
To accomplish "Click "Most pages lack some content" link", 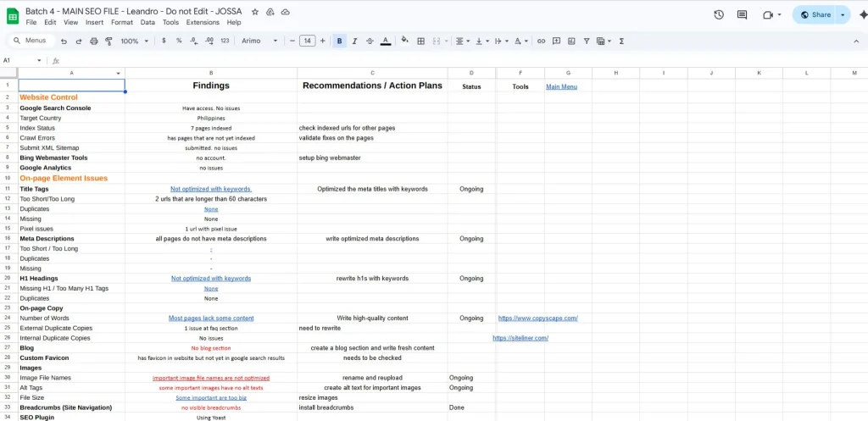I will 211,319.
